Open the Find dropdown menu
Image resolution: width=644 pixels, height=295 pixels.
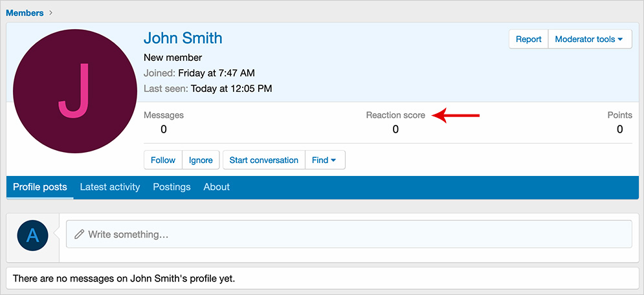324,160
